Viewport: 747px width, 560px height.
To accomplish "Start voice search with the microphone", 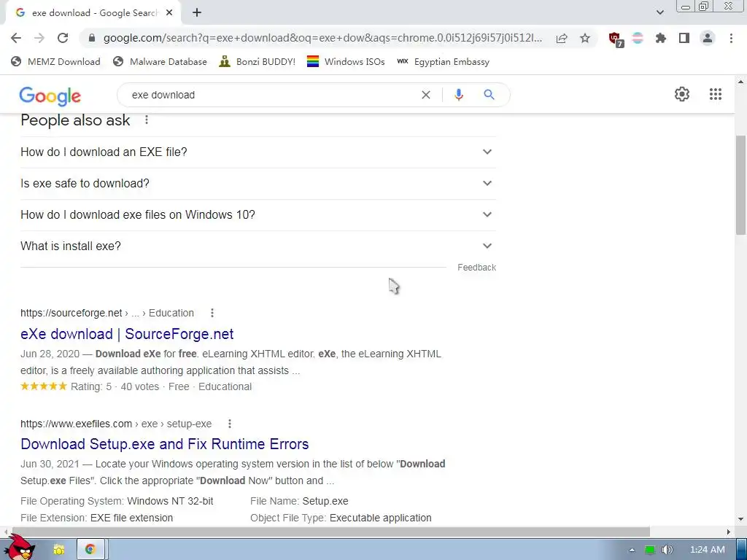I will [x=459, y=95].
